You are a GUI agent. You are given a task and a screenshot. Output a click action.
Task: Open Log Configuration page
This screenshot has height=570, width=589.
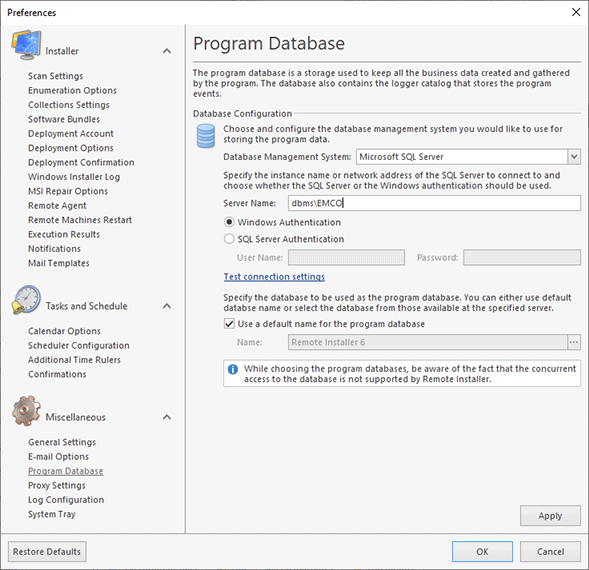coord(66,500)
